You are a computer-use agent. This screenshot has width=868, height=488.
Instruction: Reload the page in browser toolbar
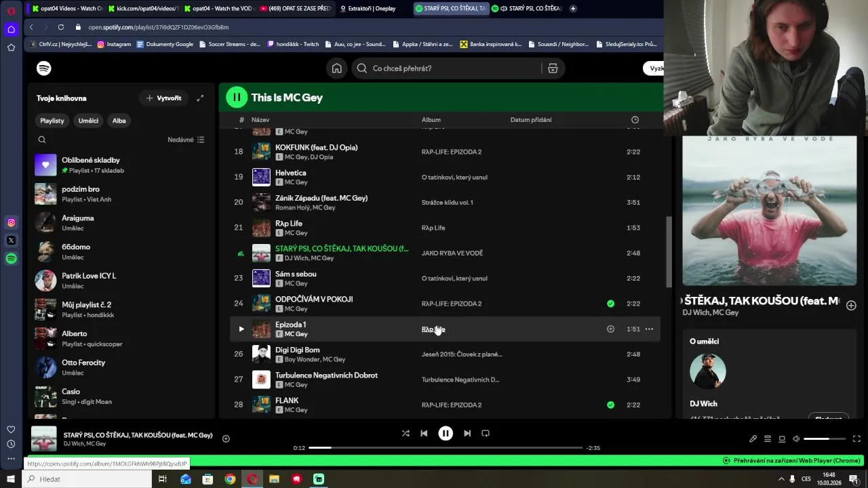[x=61, y=27]
